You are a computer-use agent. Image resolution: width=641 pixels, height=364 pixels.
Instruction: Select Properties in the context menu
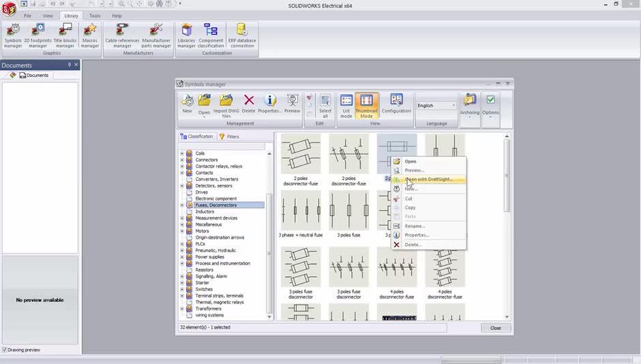(417, 235)
